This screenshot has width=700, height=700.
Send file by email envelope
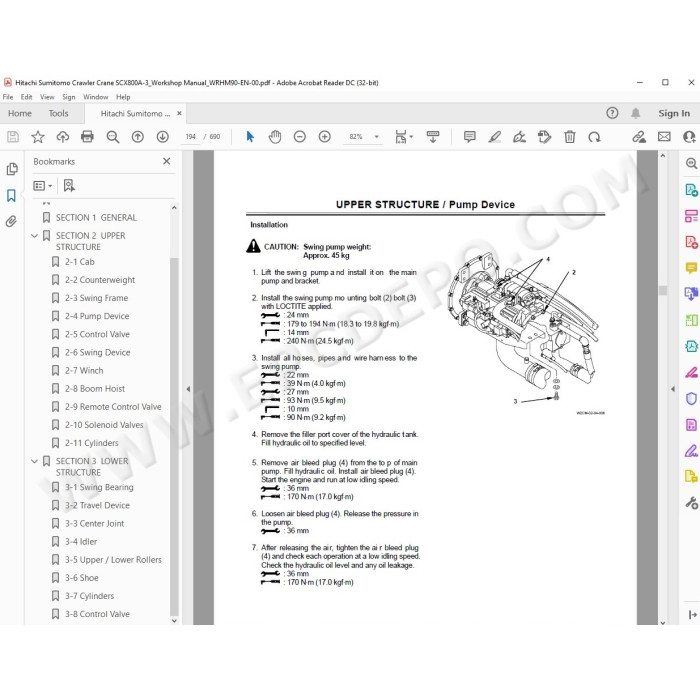[x=664, y=137]
